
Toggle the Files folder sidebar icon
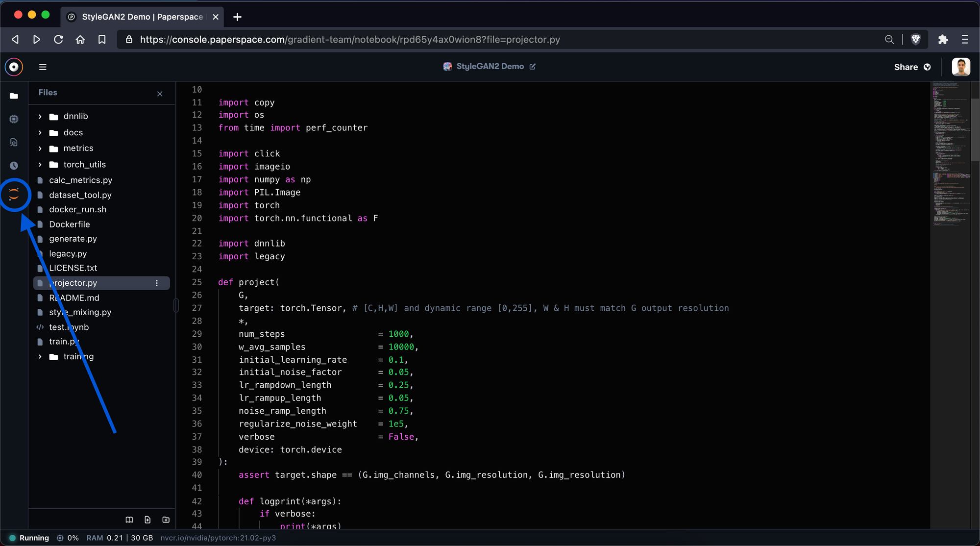pyautogui.click(x=14, y=96)
